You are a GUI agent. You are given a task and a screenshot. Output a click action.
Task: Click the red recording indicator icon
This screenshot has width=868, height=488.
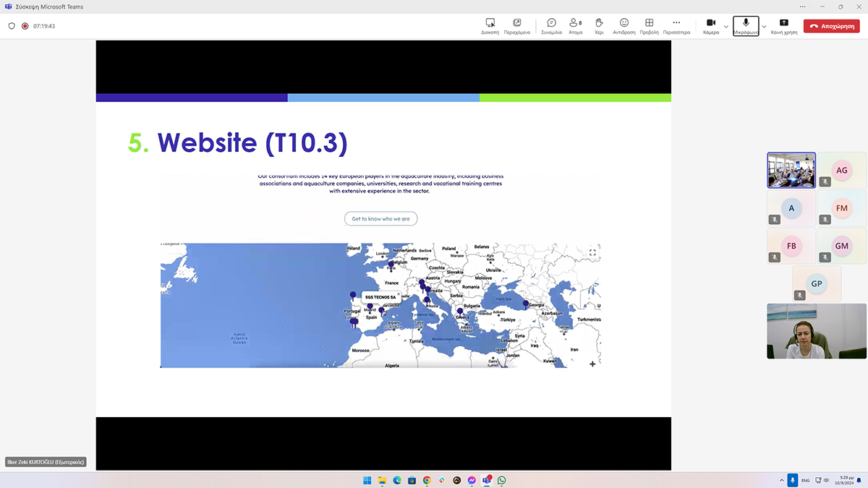(x=25, y=26)
